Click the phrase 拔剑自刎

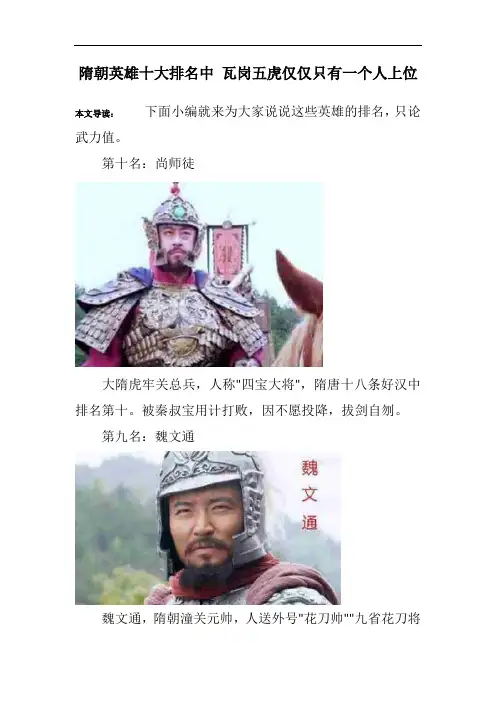click(x=368, y=410)
